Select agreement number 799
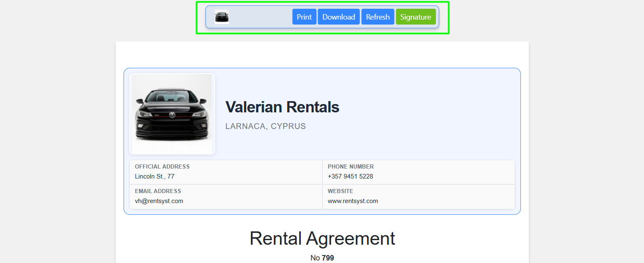644x263 pixels. point(328,258)
